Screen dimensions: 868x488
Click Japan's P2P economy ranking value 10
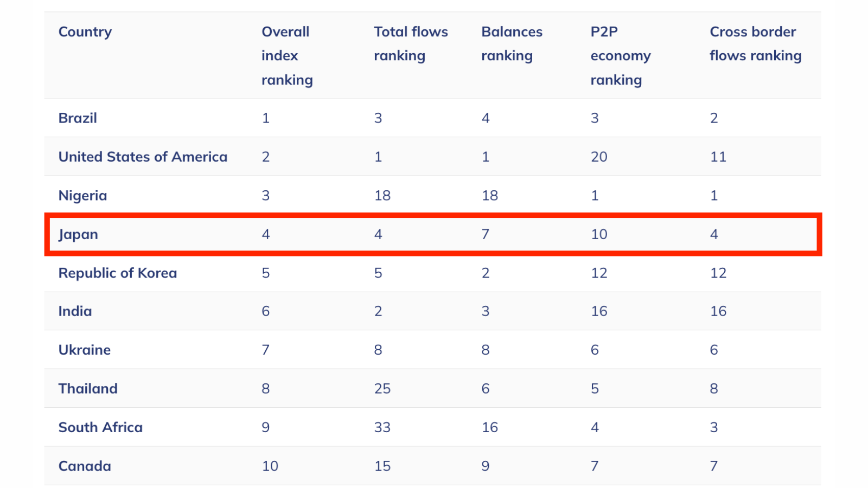pyautogui.click(x=599, y=234)
